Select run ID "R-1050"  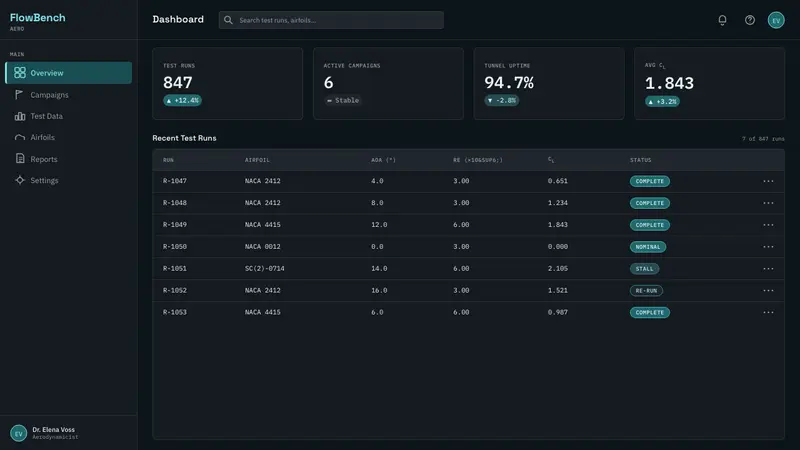pos(175,247)
